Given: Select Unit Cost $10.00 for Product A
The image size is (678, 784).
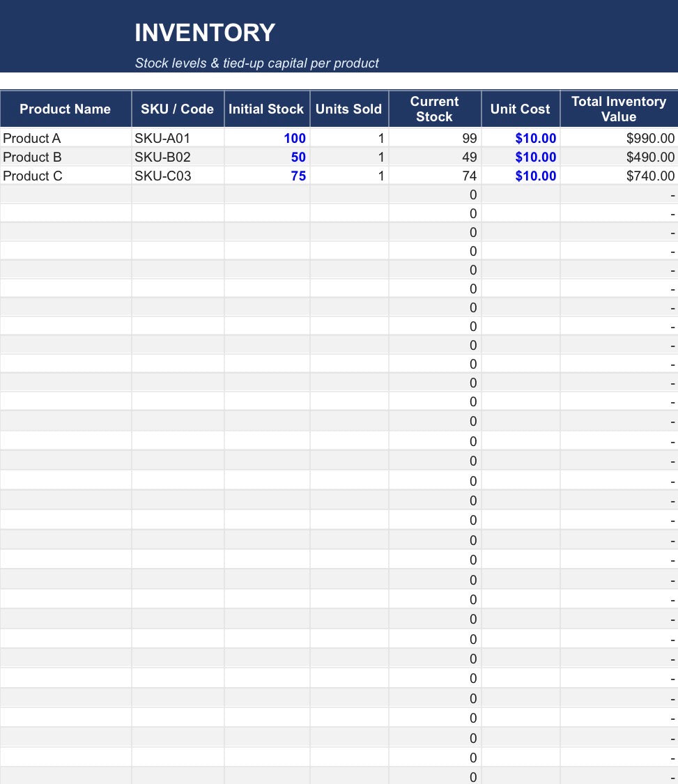Looking at the screenshot, I should pos(520,138).
